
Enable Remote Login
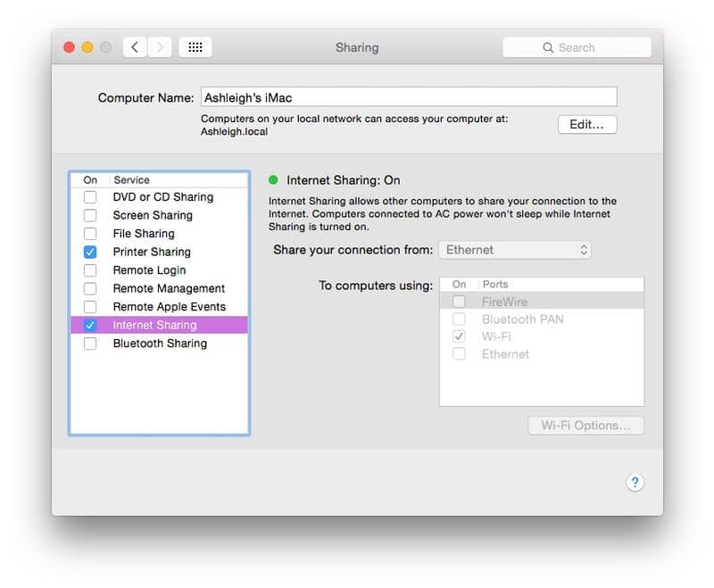pyautogui.click(x=89, y=269)
